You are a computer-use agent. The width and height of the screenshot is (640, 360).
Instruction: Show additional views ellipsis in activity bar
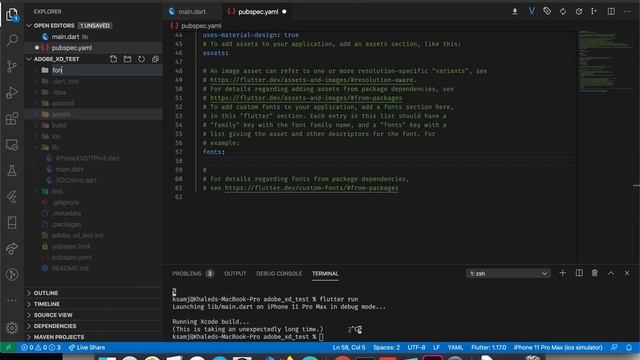click(x=12, y=300)
